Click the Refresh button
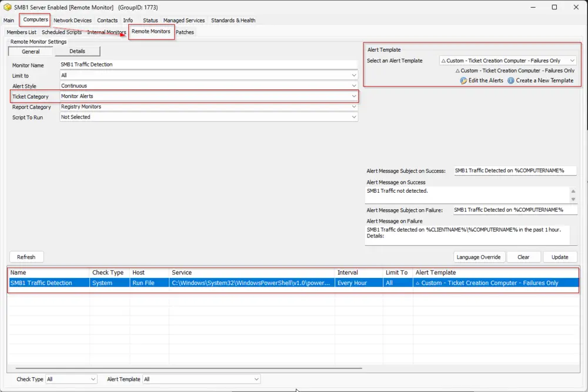 [x=26, y=257]
